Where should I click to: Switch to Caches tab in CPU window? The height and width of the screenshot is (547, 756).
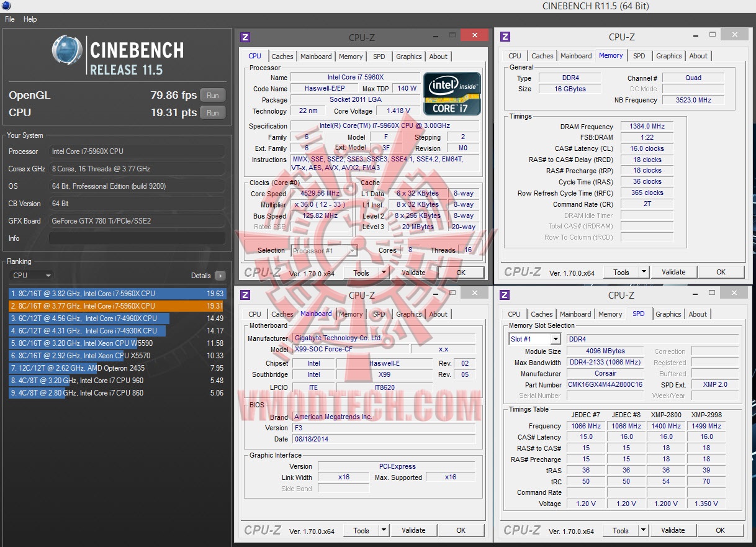(282, 57)
